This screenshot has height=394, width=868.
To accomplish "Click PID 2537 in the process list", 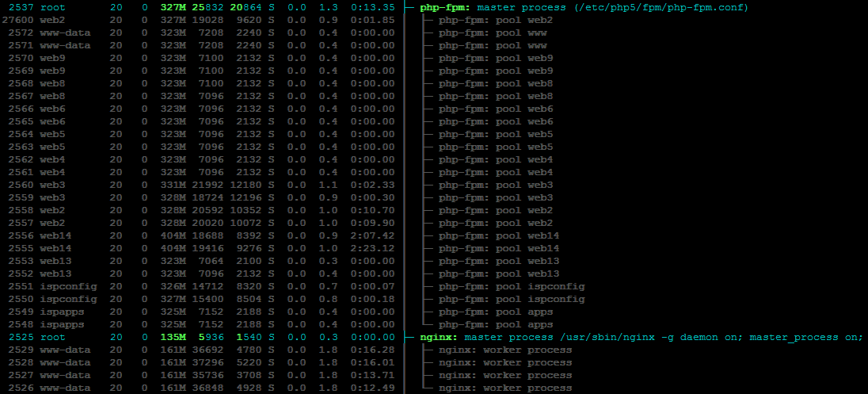I will coord(21,8).
